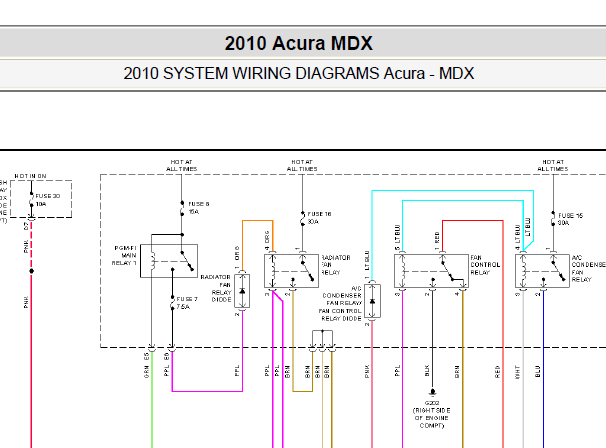The image size is (606, 448).
Task: Select the "PGM-FI MAIN RELAY 1" label
Action: click(x=124, y=255)
